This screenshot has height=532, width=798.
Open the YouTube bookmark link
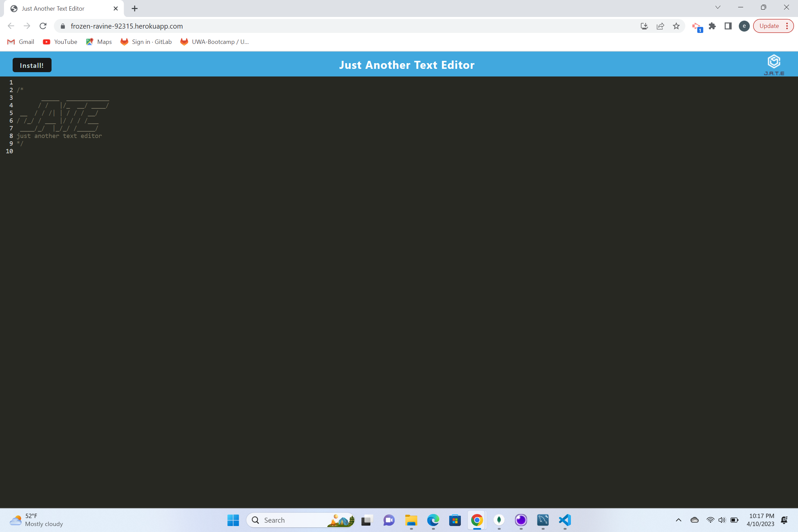point(60,41)
